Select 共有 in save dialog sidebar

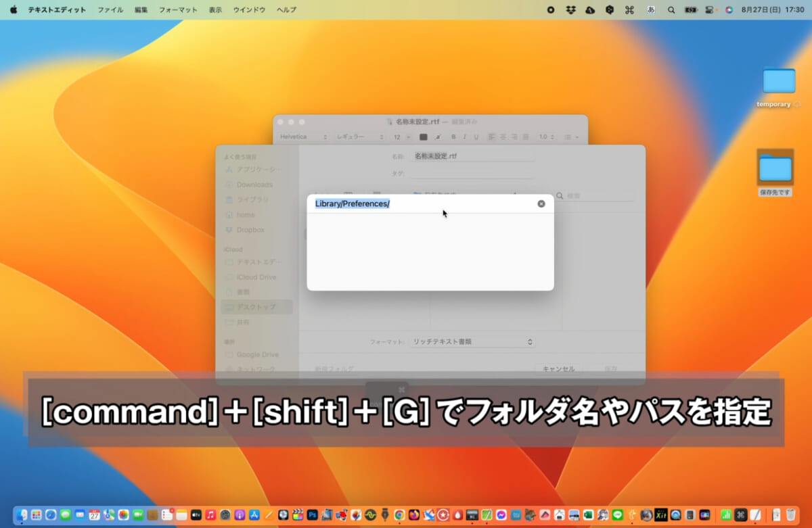257,322
